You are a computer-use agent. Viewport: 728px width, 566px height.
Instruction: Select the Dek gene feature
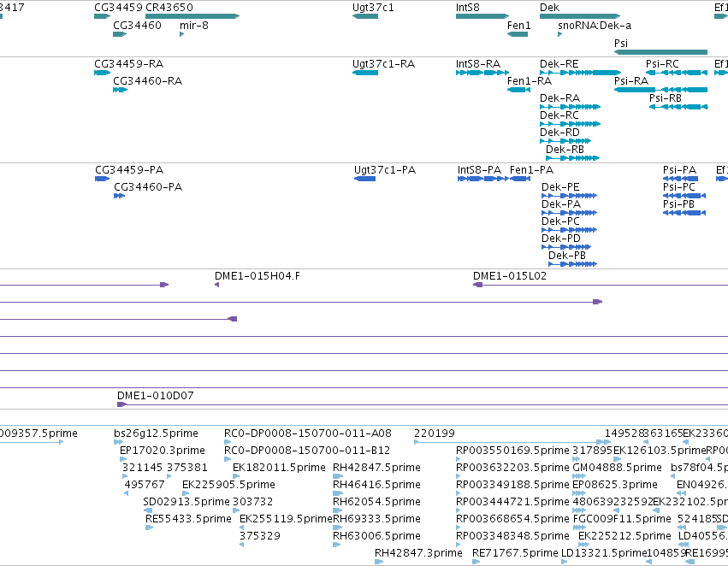(580, 16)
